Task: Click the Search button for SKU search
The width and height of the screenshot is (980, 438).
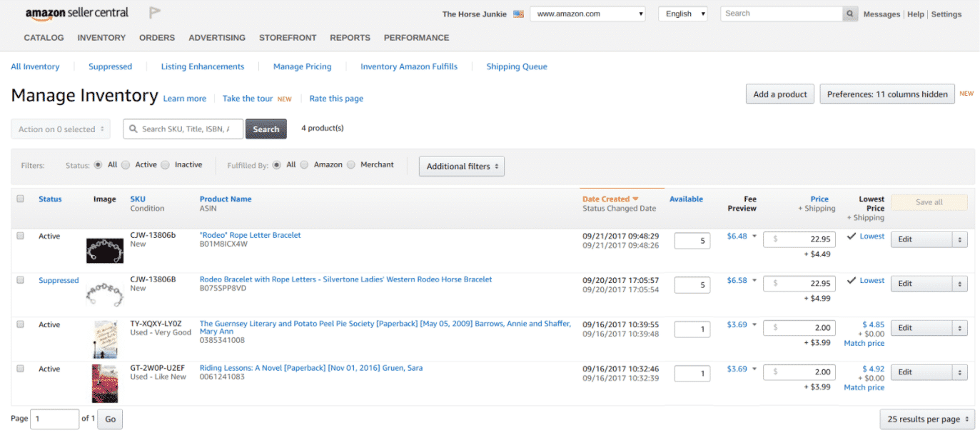Action: coord(266,129)
